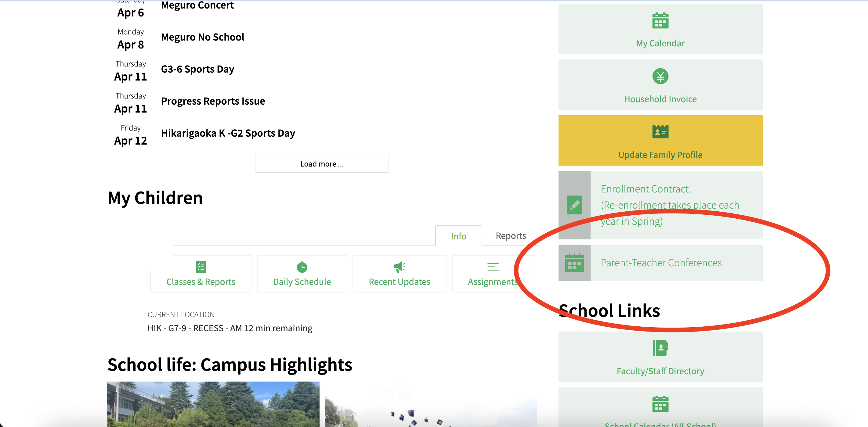Click the Daily Schedule clock icon
Image resolution: width=868 pixels, height=427 pixels.
point(302,267)
